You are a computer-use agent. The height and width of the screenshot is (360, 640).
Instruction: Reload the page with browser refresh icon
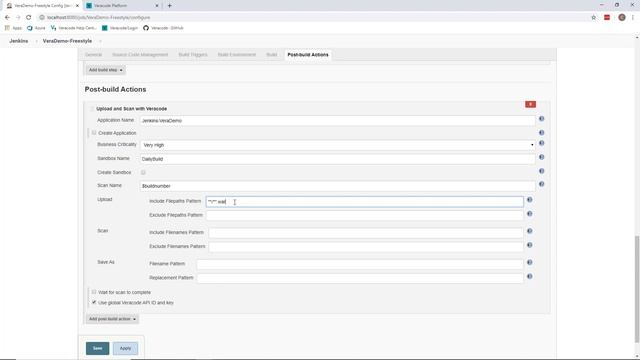[x=28, y=18]
